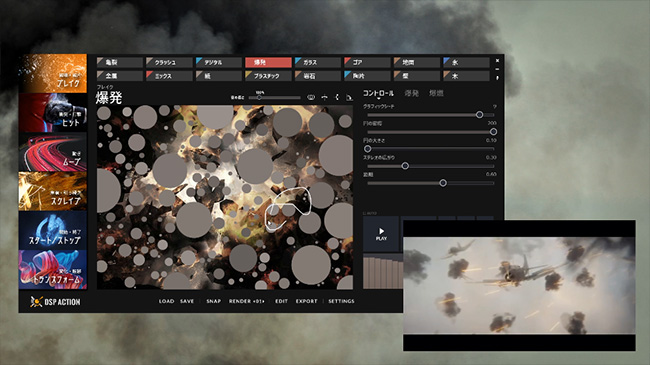Choose the 陶片 sound preset
The height and width of the screenshot is (365, 650).
[367, 76]
